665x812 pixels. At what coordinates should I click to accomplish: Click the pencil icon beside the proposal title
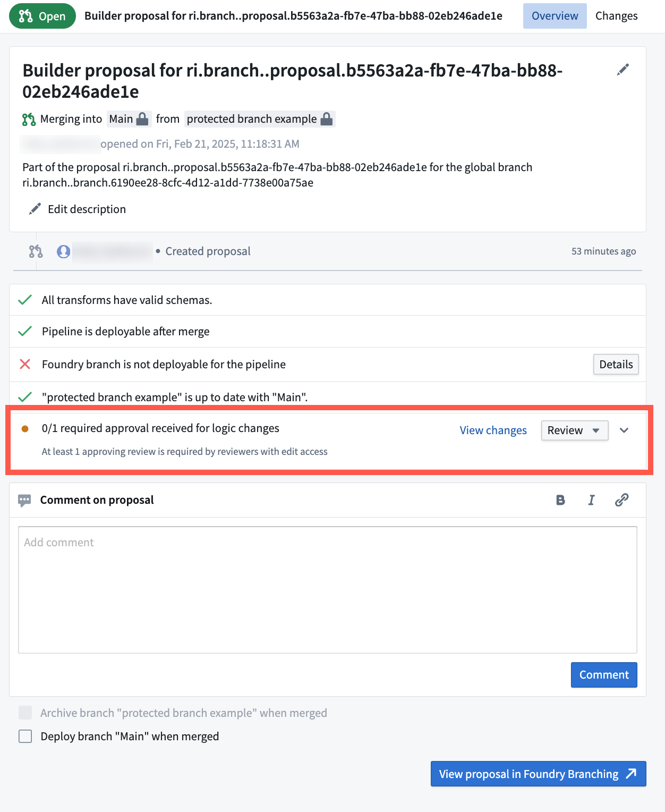point(623,70)
